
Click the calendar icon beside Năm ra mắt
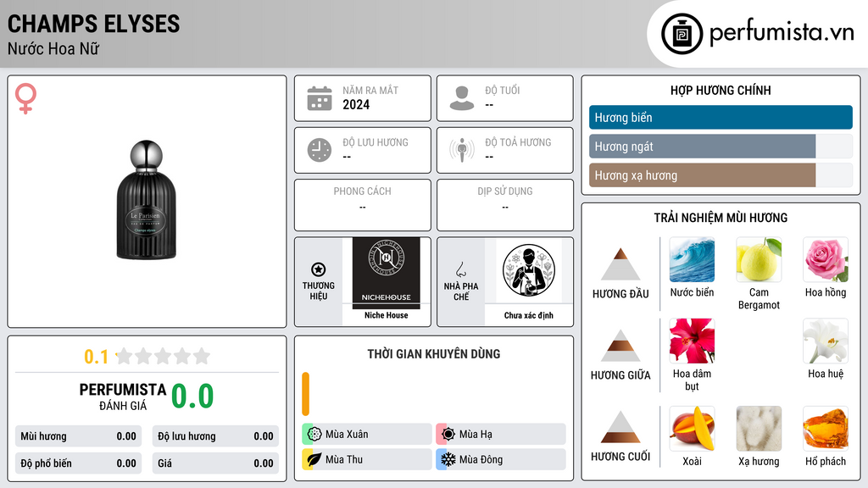click(320, 98)
